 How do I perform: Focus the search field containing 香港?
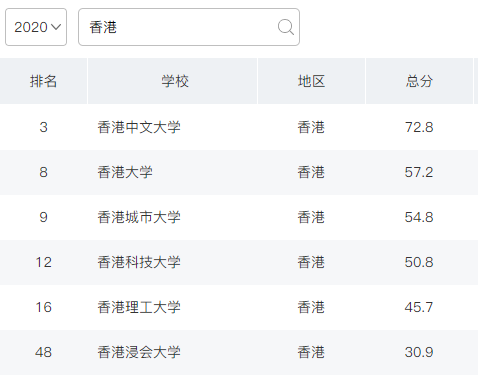(x=189, y=27)
